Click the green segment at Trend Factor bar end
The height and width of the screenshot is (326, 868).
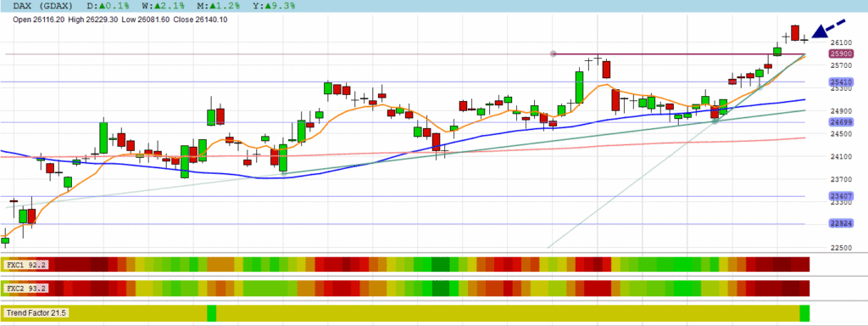804,313
